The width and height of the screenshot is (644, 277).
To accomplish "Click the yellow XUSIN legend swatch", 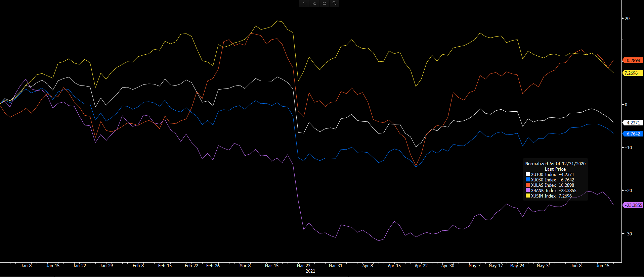I will click(x=528, y=196).
